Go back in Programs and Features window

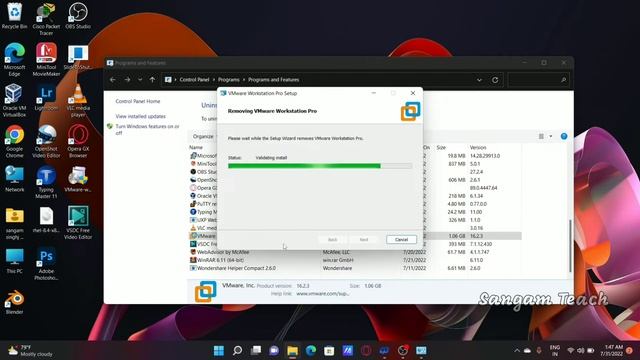point(113,80)
